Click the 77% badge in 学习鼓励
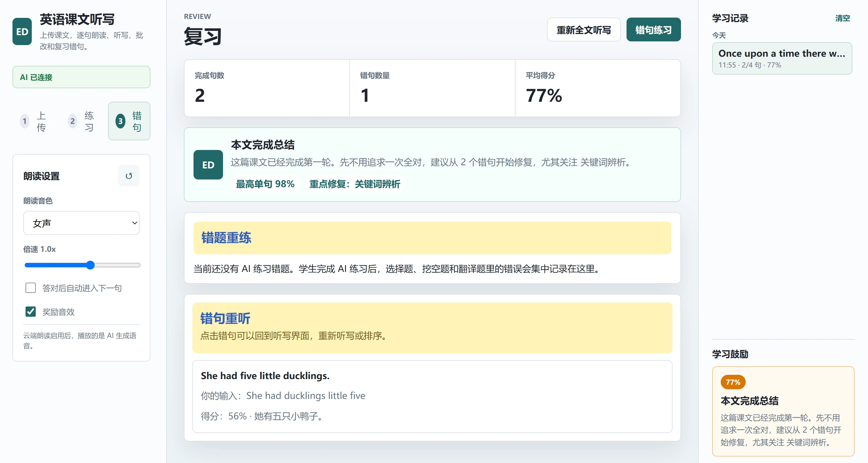The image size is (868, 463). 733,382
